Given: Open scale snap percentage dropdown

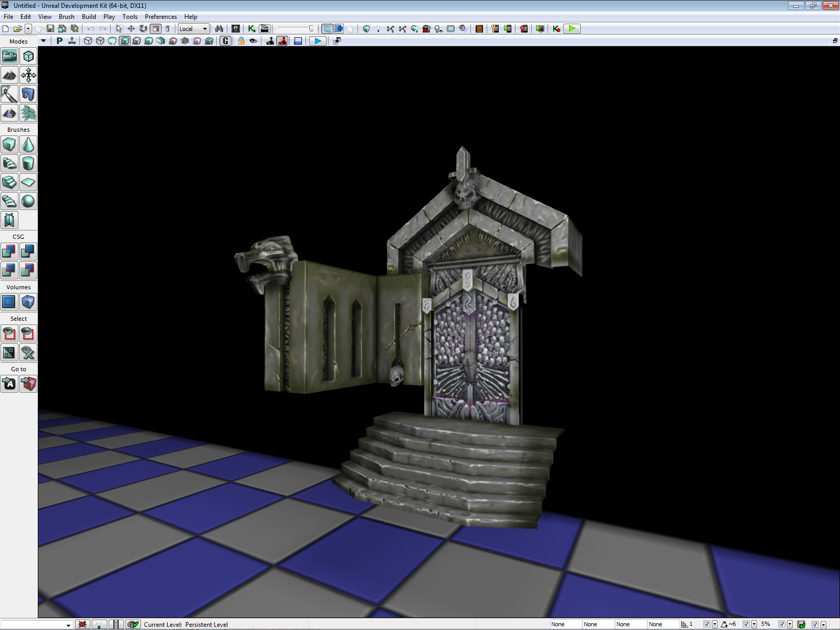Looking at the screenshot, I should (790, 624).
